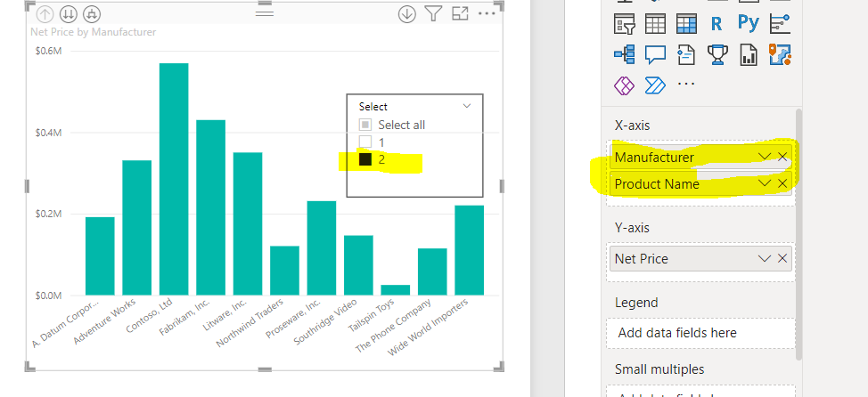The height and width of the screenshot is (397, 868).
Task: Collapse the Select slicer chevron
Action: pyautogui.click(x=467, y=106)
